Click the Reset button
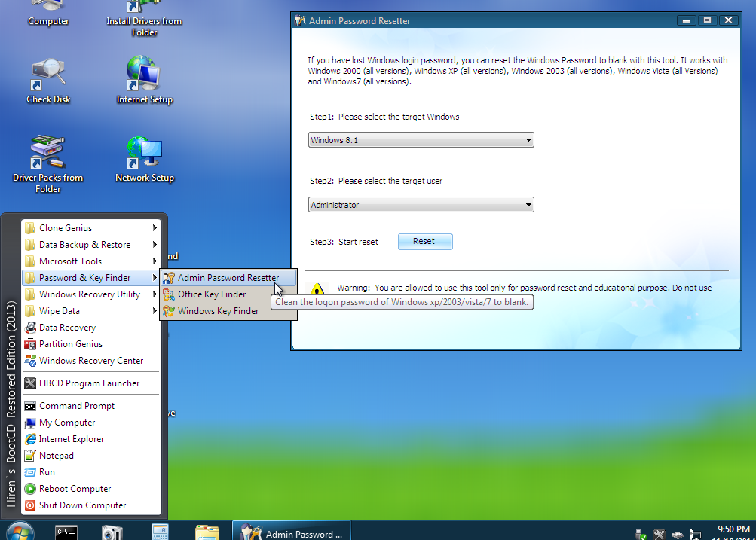756x540 pixels. pyautogui.click(x=425, y=241)
